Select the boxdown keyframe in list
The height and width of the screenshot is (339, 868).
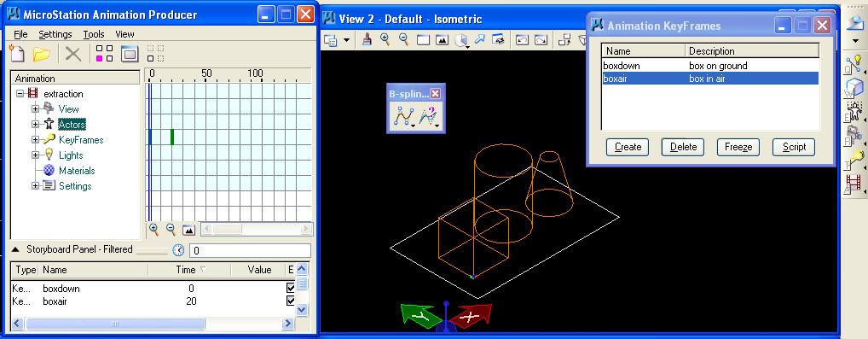click(709, 66)
